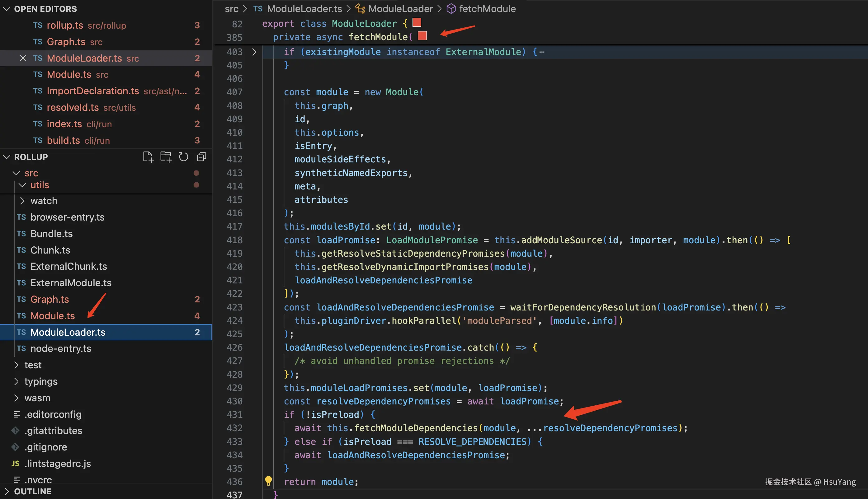Unfold the collapsed code at line 403
The width and height of the screenshot is (868, 499).
click(254, 52)
